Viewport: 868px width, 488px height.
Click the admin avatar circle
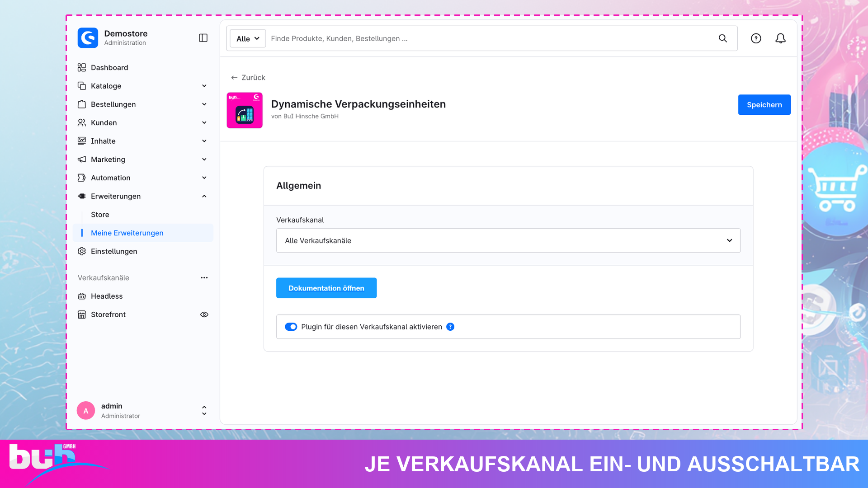click(86, 411)
